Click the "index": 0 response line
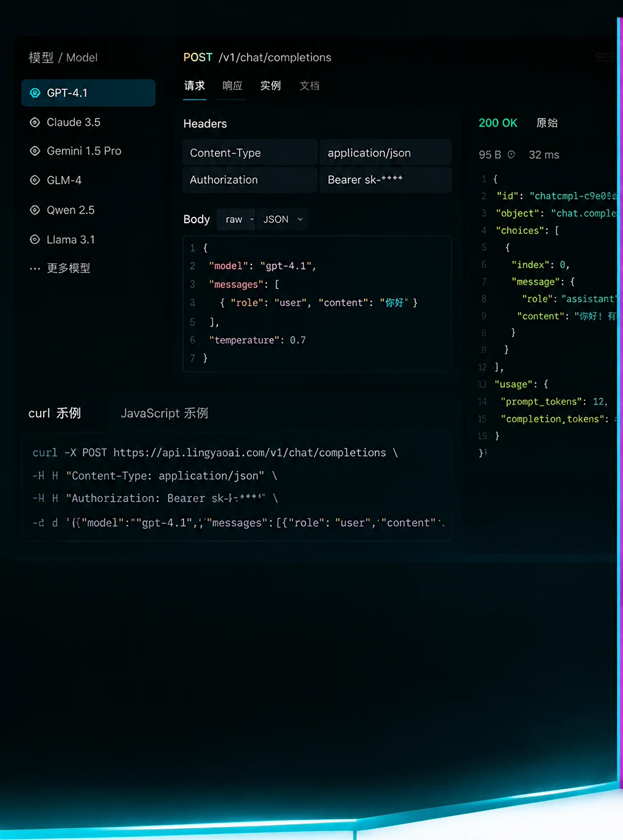Image resolution: width=623 pixels, height=840 pixels. 540,265
